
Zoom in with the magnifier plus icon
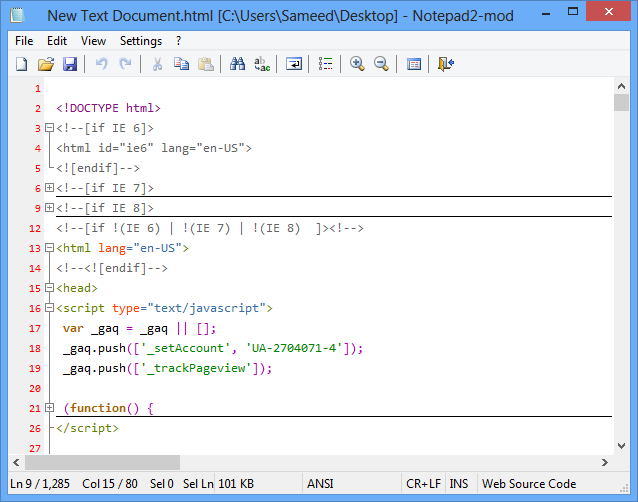point(357,64)
